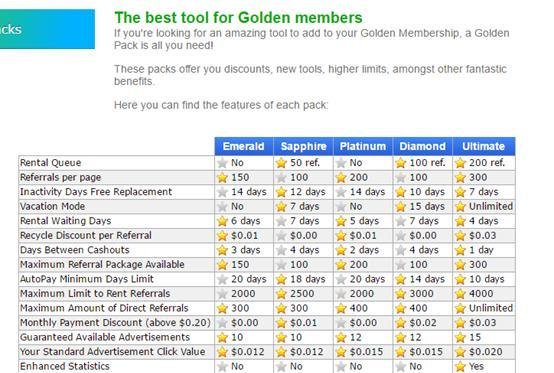This screenshot has height=373, width=554.
Task: Click the gold star for Emerald Rental Waiting Days
Action: pos(222,221)
